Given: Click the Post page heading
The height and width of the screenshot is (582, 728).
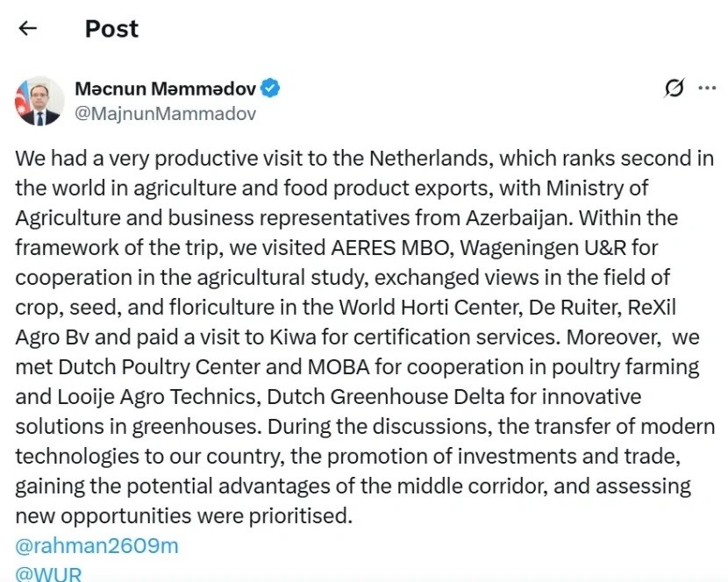Looking at the screenshot, I should tap(111, 28).
